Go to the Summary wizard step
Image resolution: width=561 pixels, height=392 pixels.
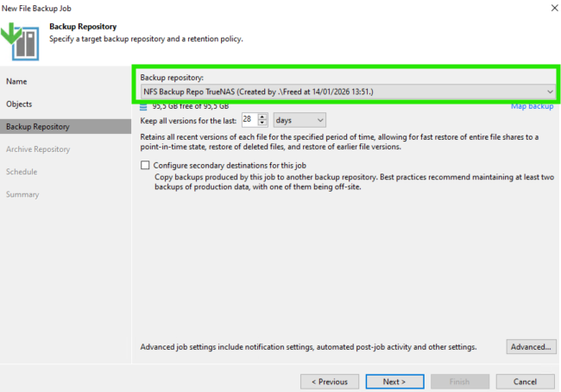(x=22, y=194)
